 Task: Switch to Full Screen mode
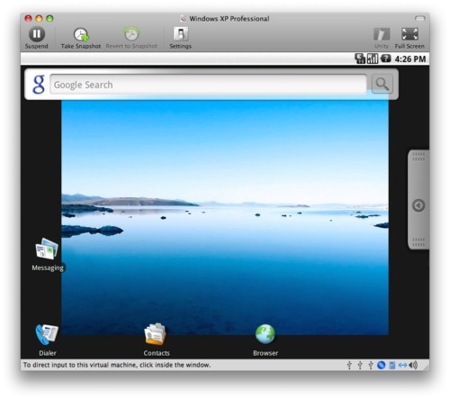click(410, 34)
